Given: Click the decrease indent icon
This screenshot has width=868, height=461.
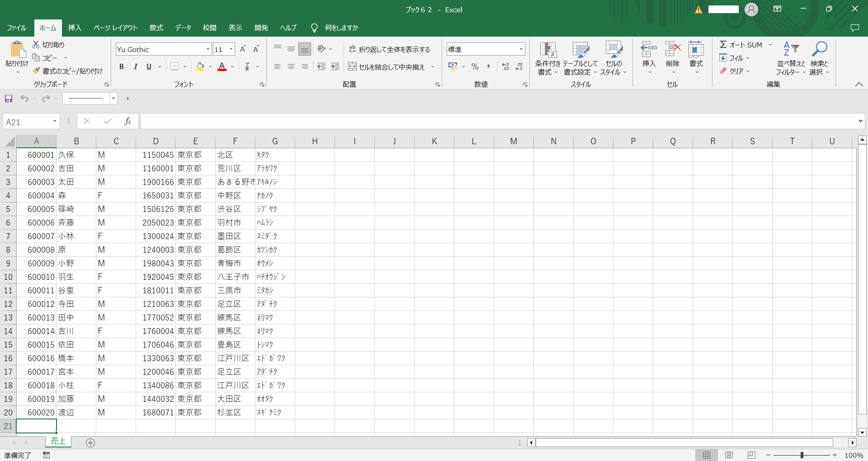Looking at the screenshot, I should click(x=321, y=67).
